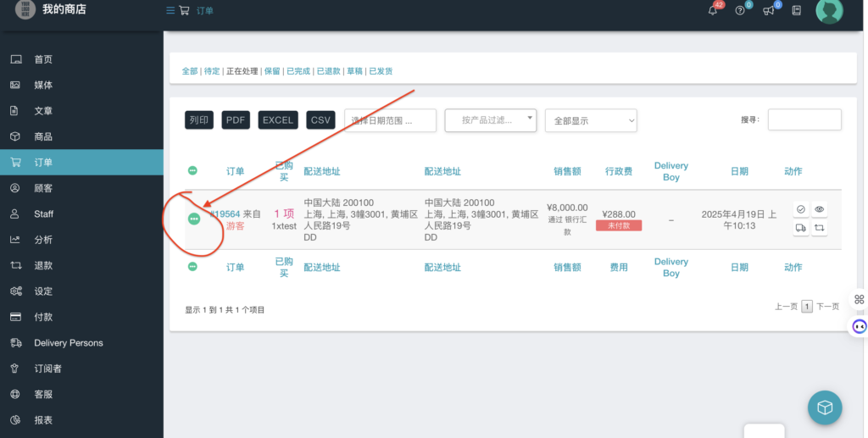Select 顾客 in the sidebar
868x438 pixels.
(x=43, y=188)
